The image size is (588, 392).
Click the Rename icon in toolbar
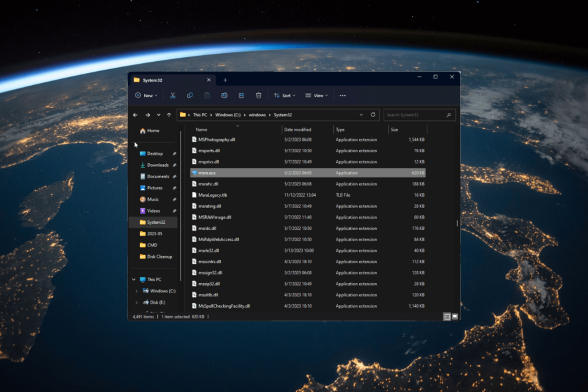tap(224, 96)
